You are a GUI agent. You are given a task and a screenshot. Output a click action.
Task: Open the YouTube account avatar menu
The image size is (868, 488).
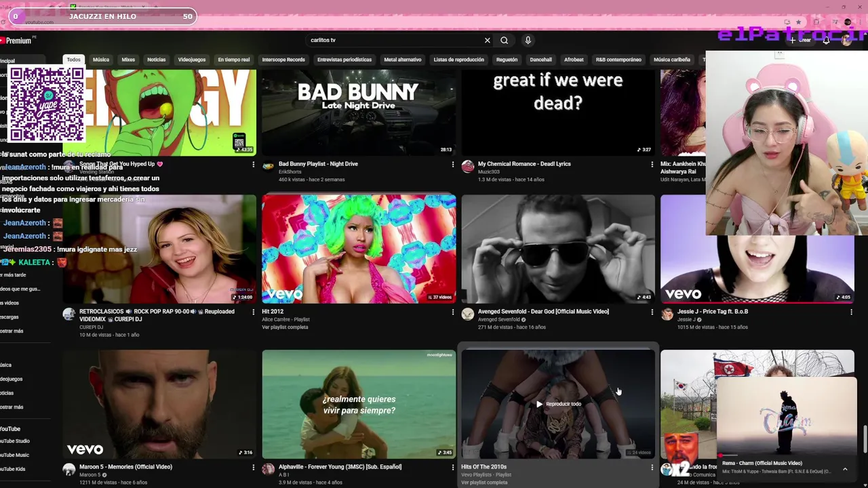846,40
